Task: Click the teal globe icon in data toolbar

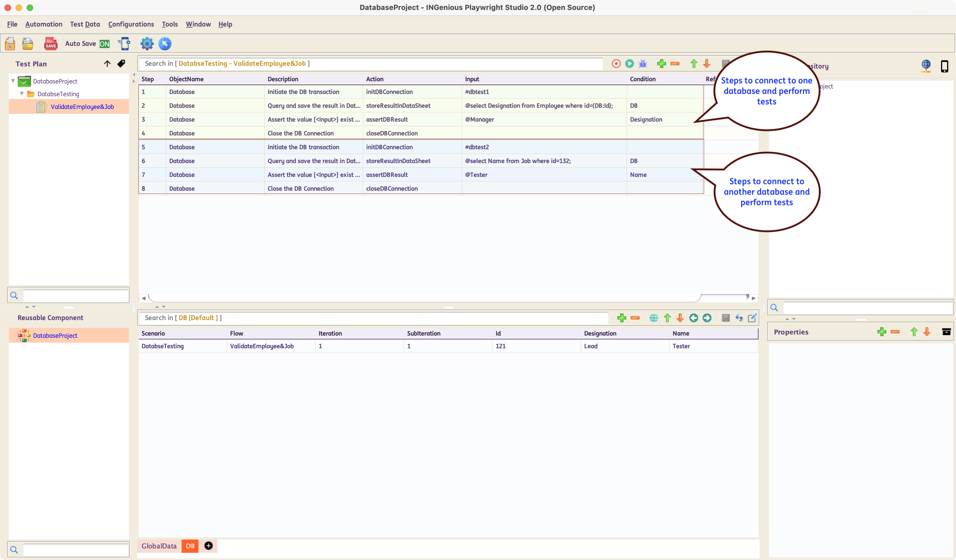Action: click(654, 318)
